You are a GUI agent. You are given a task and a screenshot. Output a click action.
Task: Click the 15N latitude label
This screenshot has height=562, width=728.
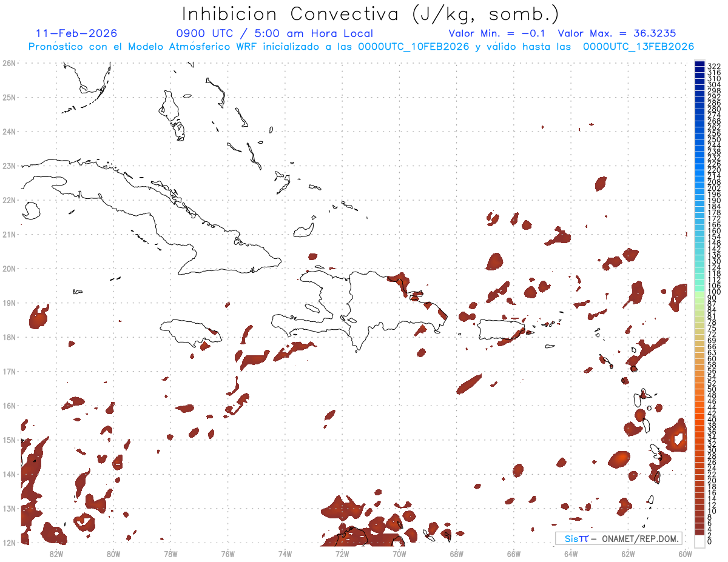click(x=9, y=440)
